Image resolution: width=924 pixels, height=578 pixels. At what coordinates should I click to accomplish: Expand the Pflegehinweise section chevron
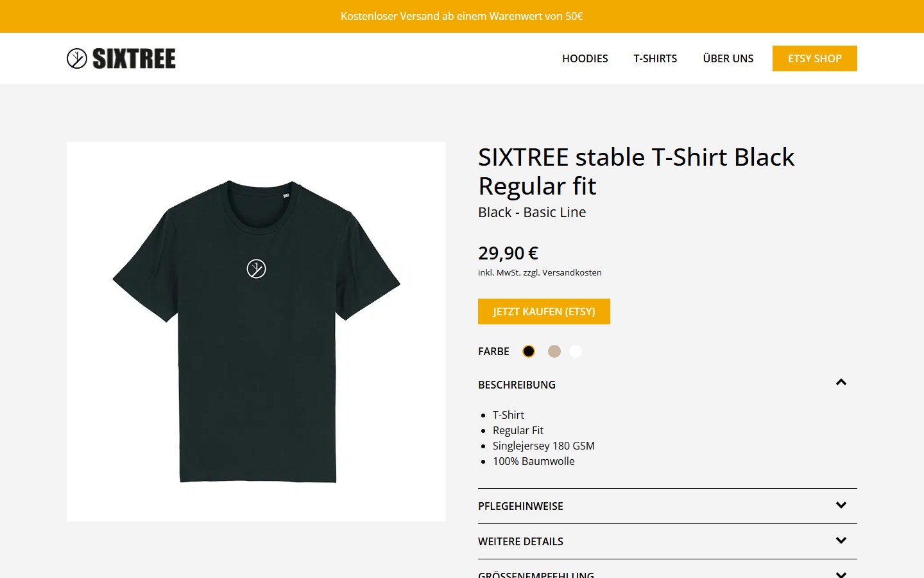tap(841, 505)
